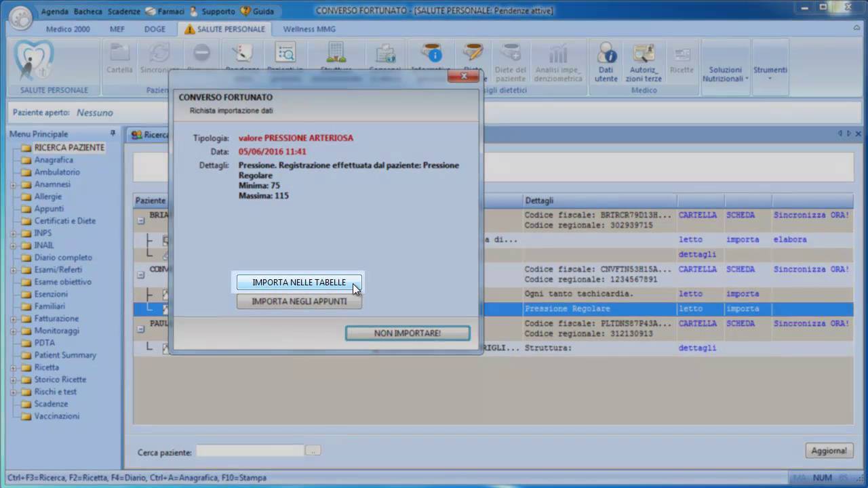Switch to Wellness MMG tab
The height and width of the screenshot is (488, 868).
(x=309, y=29)
